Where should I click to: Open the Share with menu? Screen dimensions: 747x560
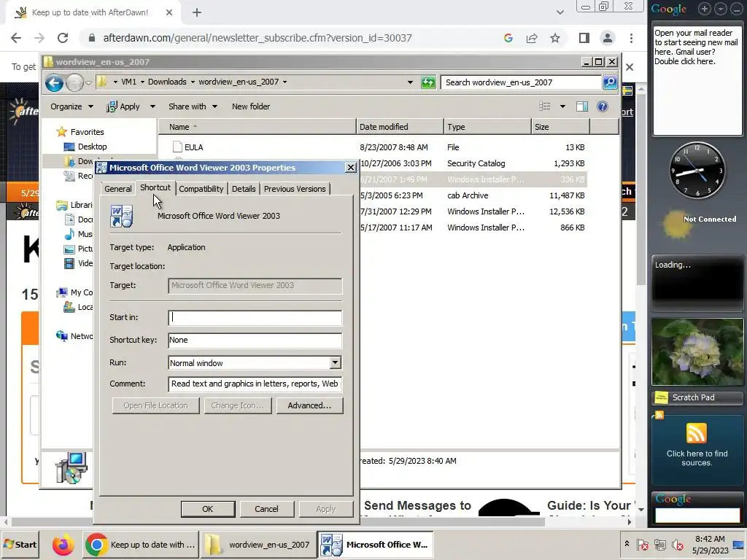[x=193, y=106]
